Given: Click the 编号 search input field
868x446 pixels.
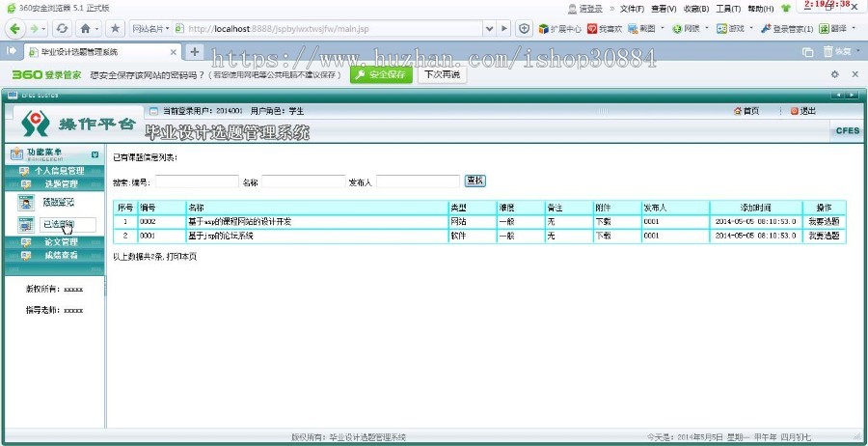Looking at the screenshot, I should (x=197, y=181).
